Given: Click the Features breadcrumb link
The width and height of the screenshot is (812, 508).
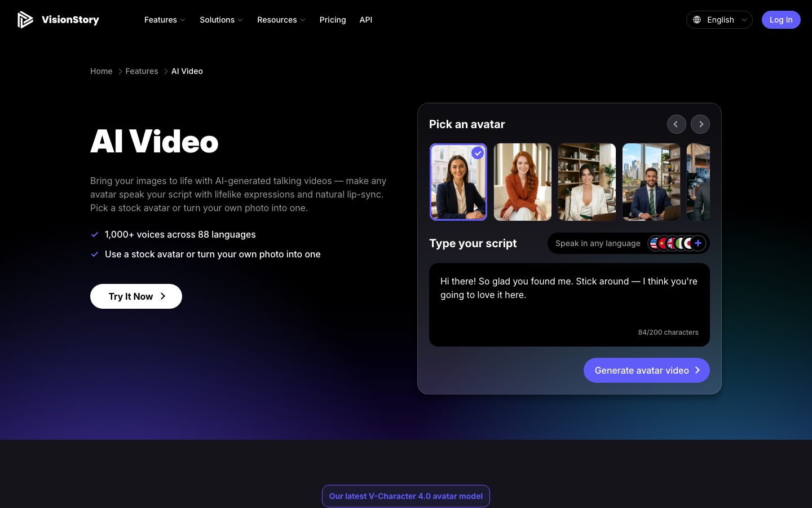Looking at the screenshot, I should pyautogui.click(x=142, y=71).
